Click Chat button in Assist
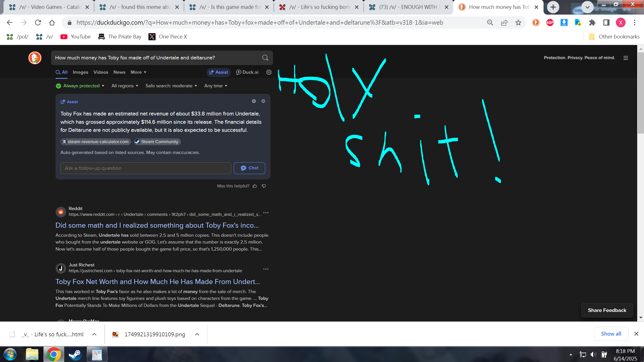Screen dimensions: 644x362 [x=249, y=168]
